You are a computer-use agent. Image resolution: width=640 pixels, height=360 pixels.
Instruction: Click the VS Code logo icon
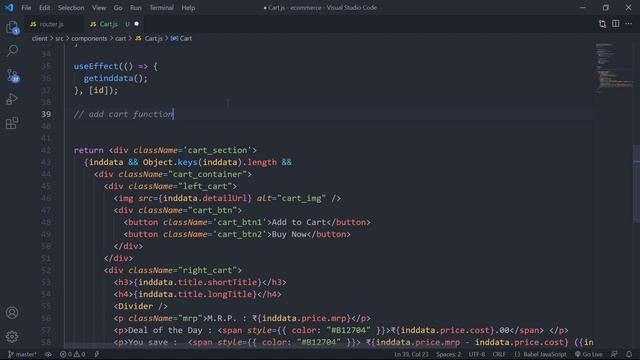9,7
